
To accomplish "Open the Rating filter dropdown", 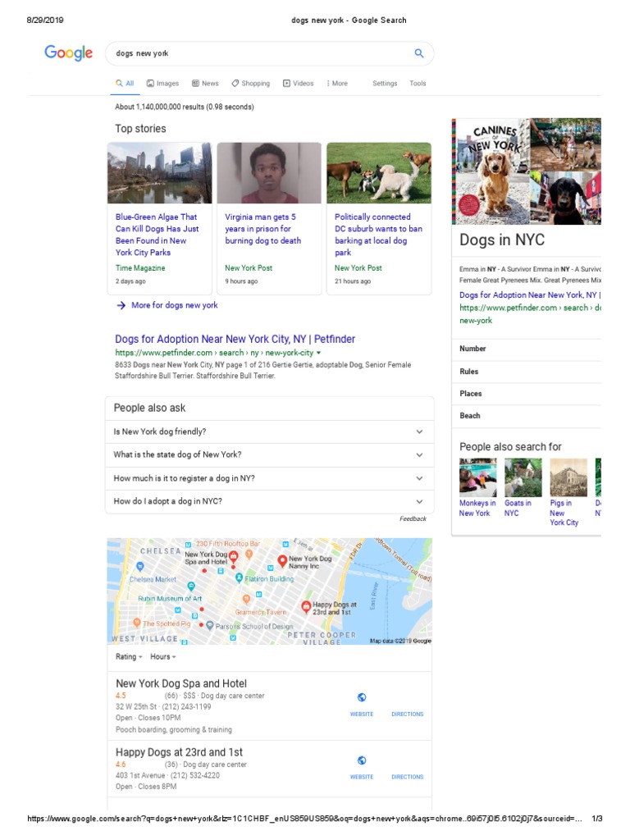I will point(129,656).
